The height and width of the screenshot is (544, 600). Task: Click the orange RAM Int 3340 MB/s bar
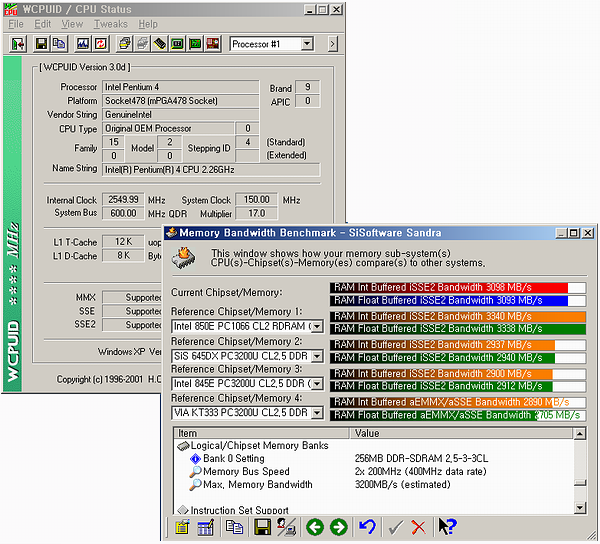tap(458, 316)
